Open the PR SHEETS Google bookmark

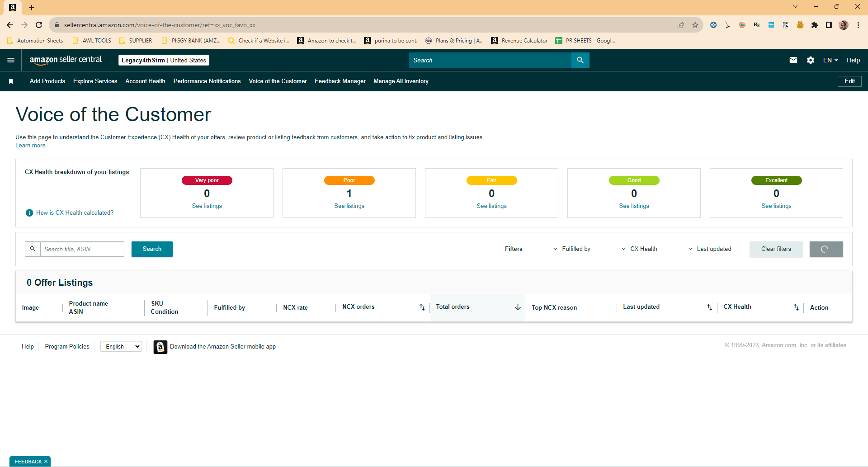pos(585,41)
